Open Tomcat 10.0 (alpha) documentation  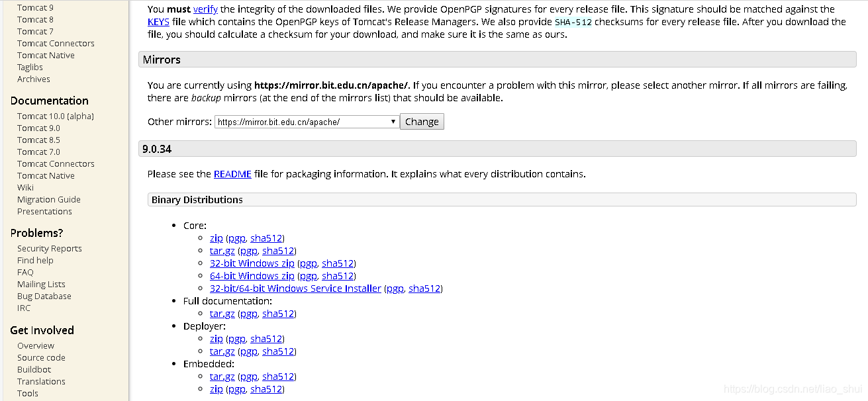(56, 116)
